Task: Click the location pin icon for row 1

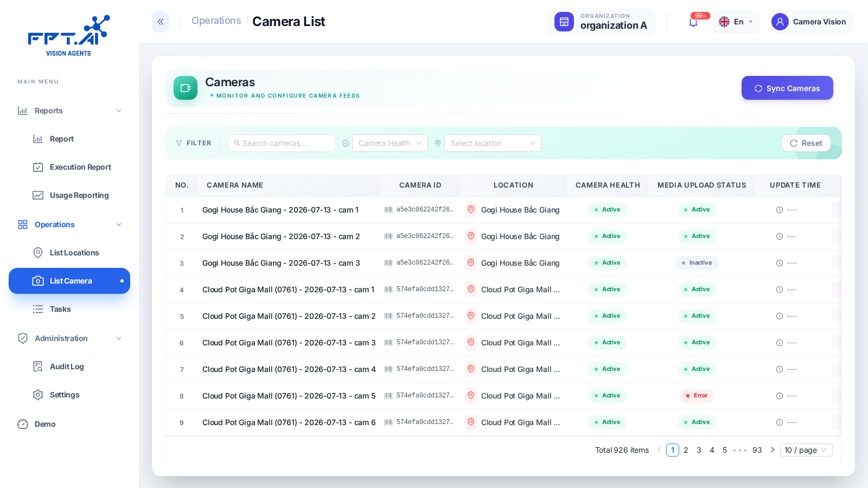Action: [x=471, y=210]
